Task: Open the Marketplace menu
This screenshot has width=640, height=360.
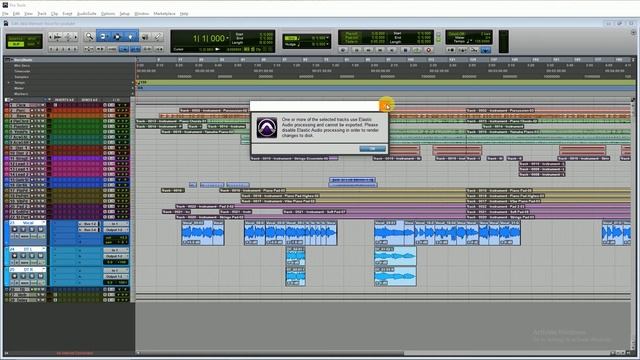Action: point(164,13)
